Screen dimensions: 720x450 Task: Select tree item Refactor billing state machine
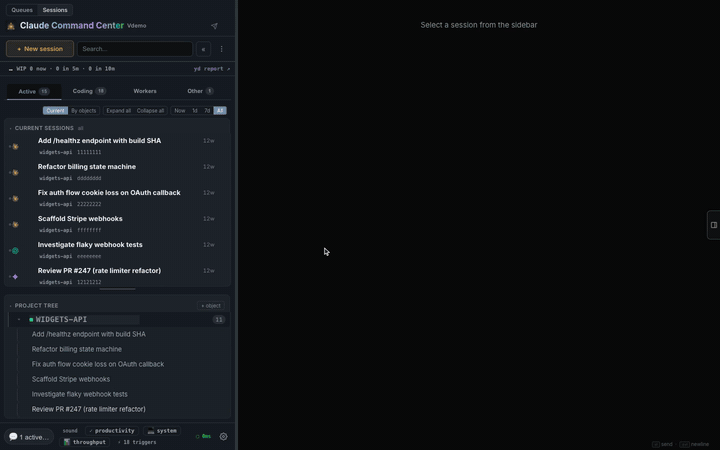pos(77,349)
